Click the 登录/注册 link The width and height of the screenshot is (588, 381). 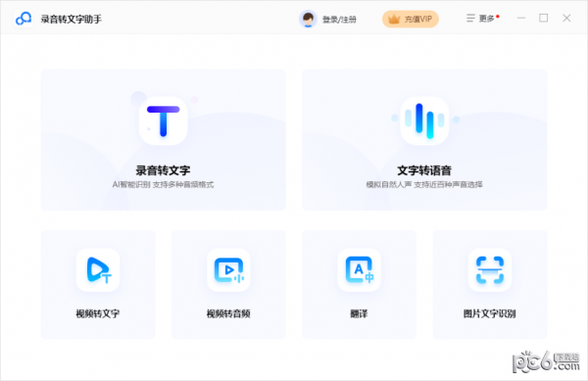[x=339, y=20]
